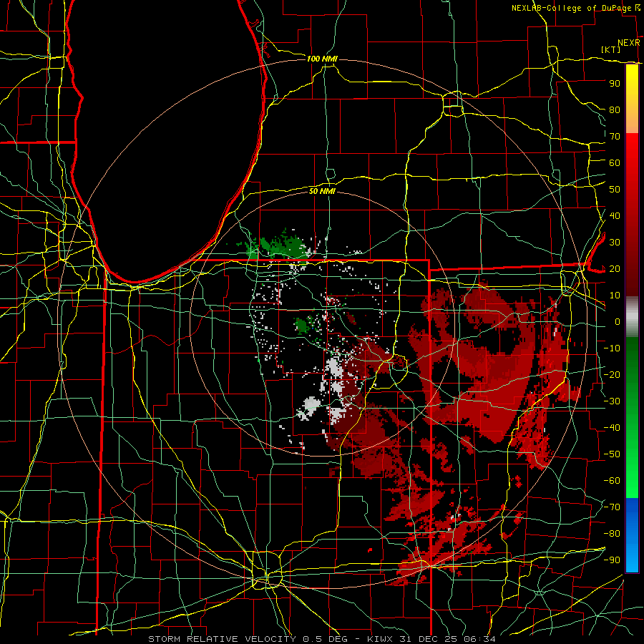Click the storm relative velocity footer caption
This screenshot has height=644, width=644.
coord(322,639)
